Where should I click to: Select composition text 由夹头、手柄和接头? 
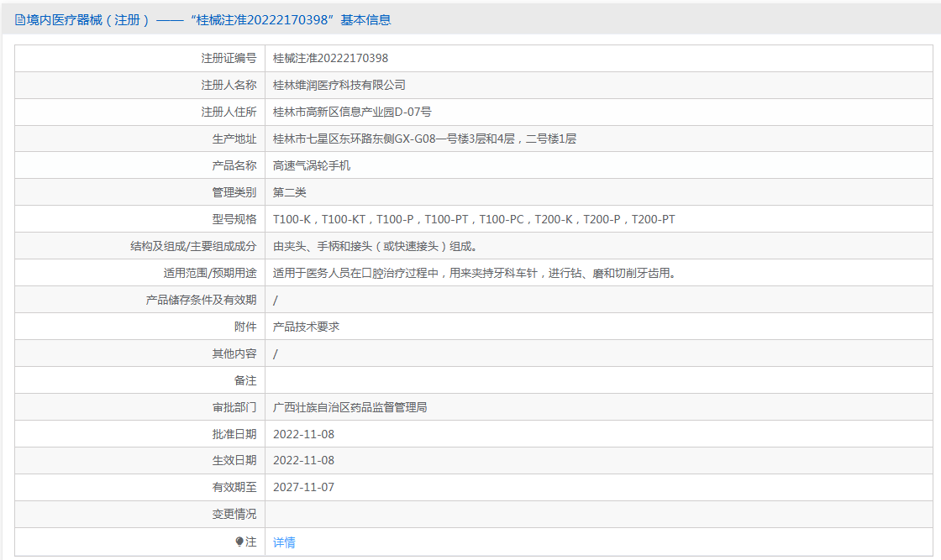coord(375,247)
